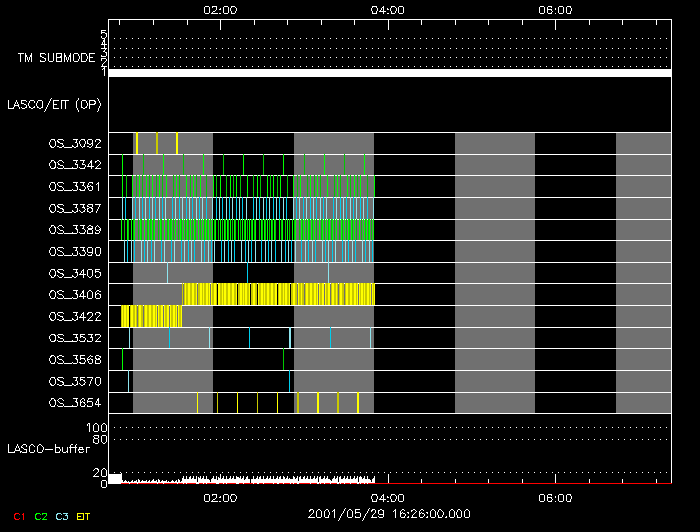
Task: Click the 06:00 tick label on bottom axis
Action: 555,497
